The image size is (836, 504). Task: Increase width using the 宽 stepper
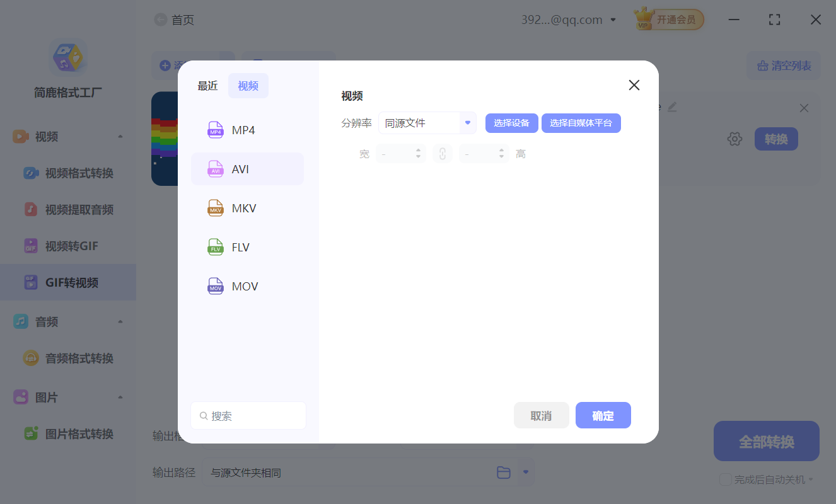pyautogui.click(x=417, y=149)
